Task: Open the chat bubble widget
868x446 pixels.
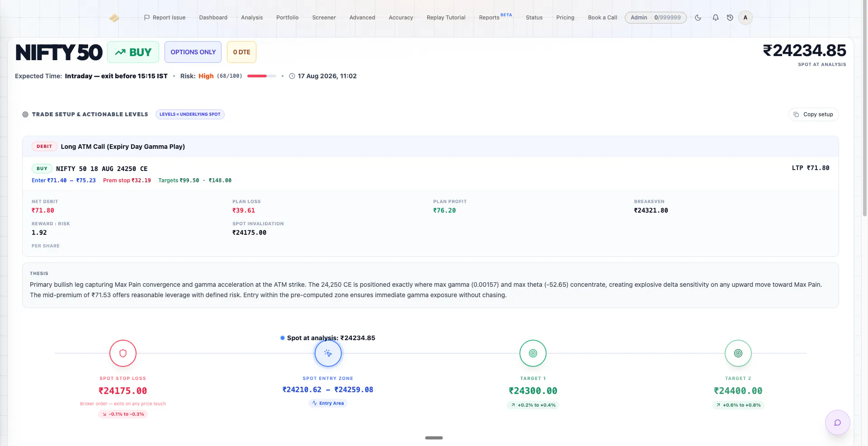Action: tap(838, 422)
